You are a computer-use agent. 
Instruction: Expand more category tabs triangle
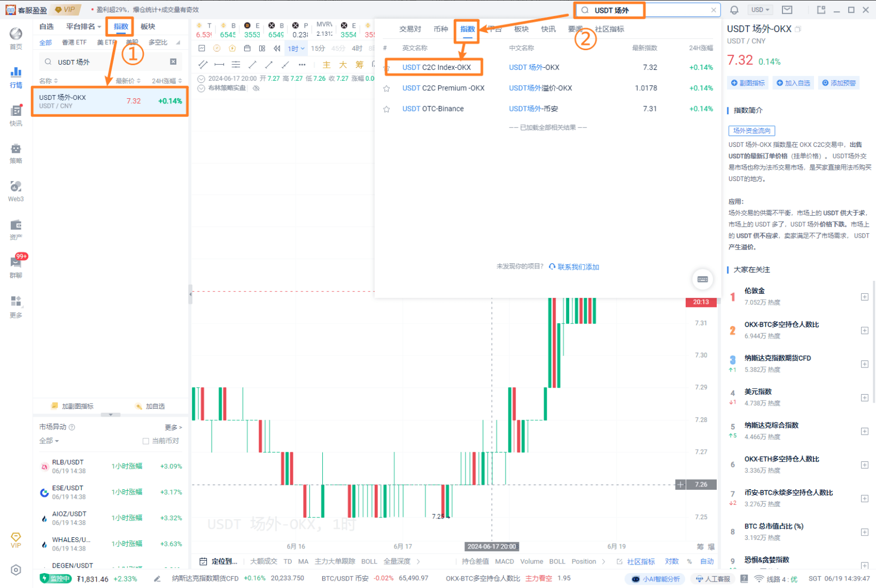[x=178, y=43]
